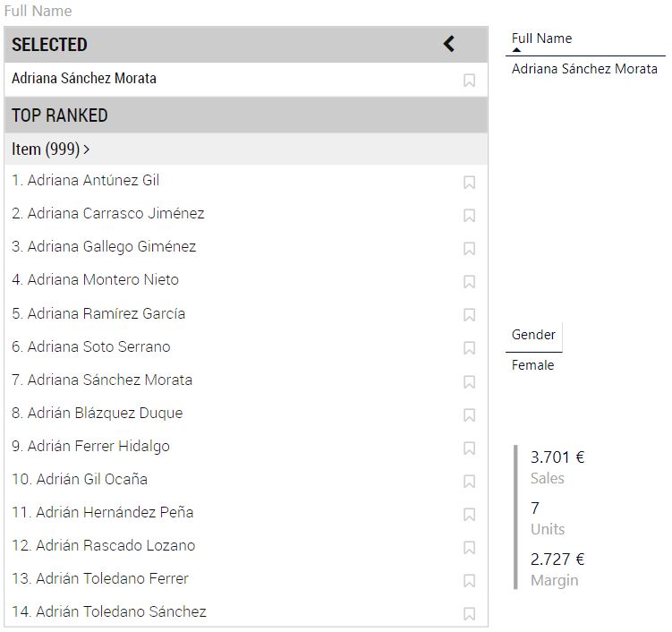Image resolution: width=672 pixels, height=632 pixels.
Task: Toggle bookmark on selected Adriana Sánchez Morata
Action: pos(469,81)
